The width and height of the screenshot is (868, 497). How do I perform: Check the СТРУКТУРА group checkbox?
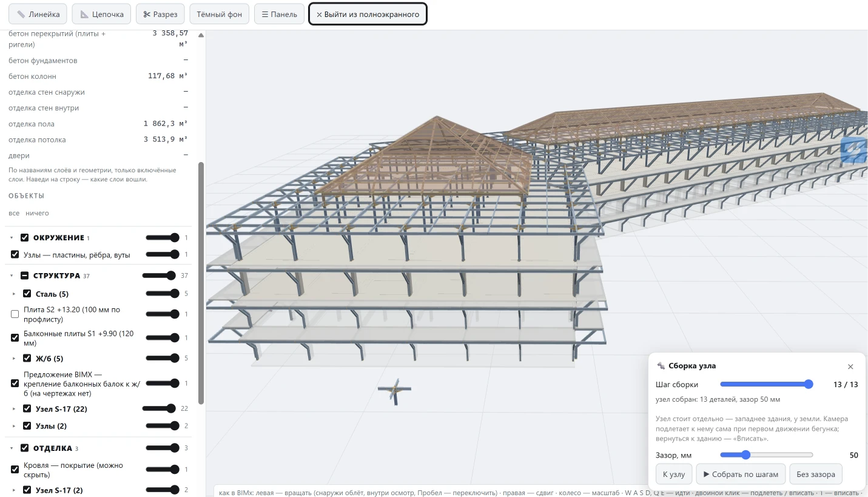pyautogui.click(x=25, y=276)
